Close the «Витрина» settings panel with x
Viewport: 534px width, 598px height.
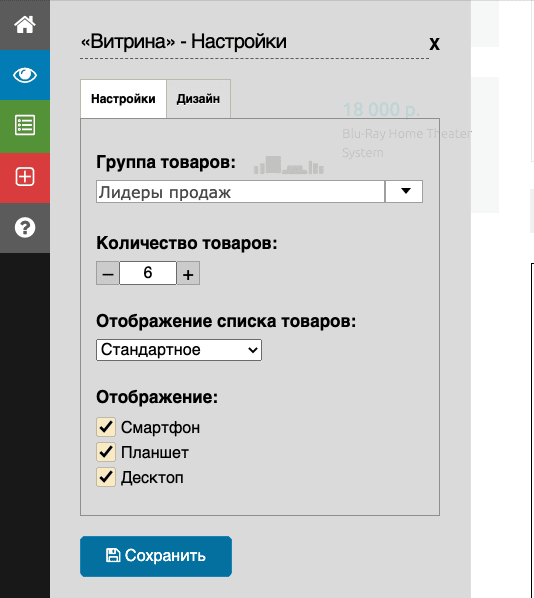pos(434,43)
